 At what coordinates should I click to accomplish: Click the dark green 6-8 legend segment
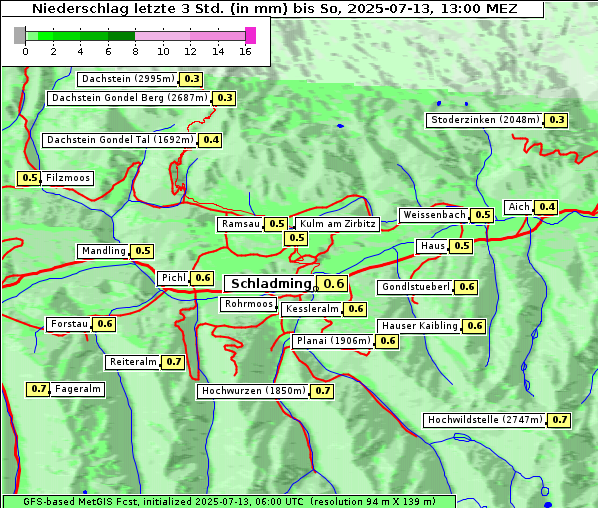click(x=121, y=36)
